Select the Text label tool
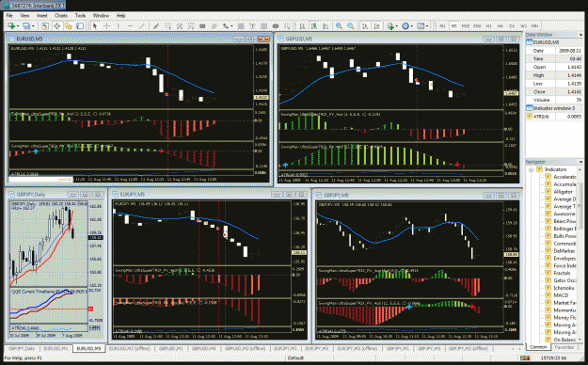The width and height of the screenshot is (588, 365). [252, 26]
